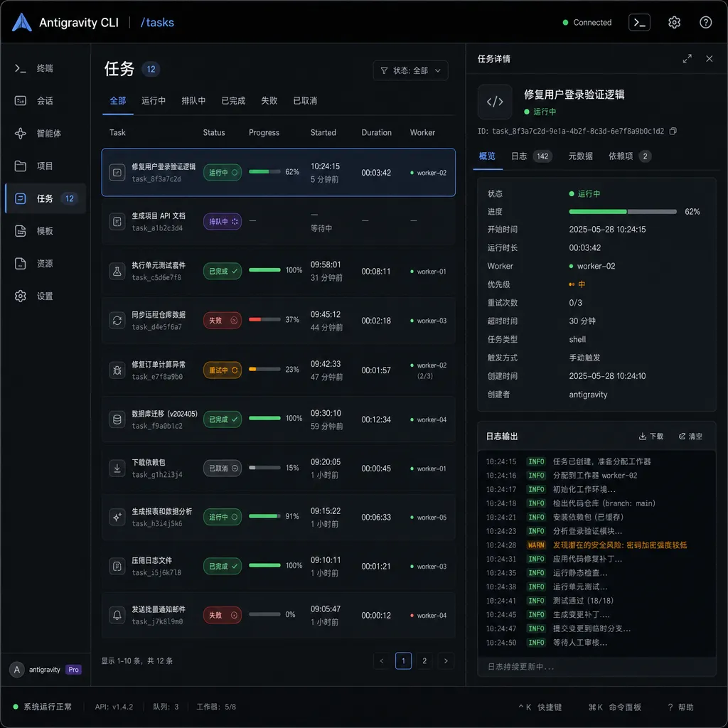The width and height of the screenshot is (728, 728).
Task: Sort by the Started column header
Action: pos(323,133)
